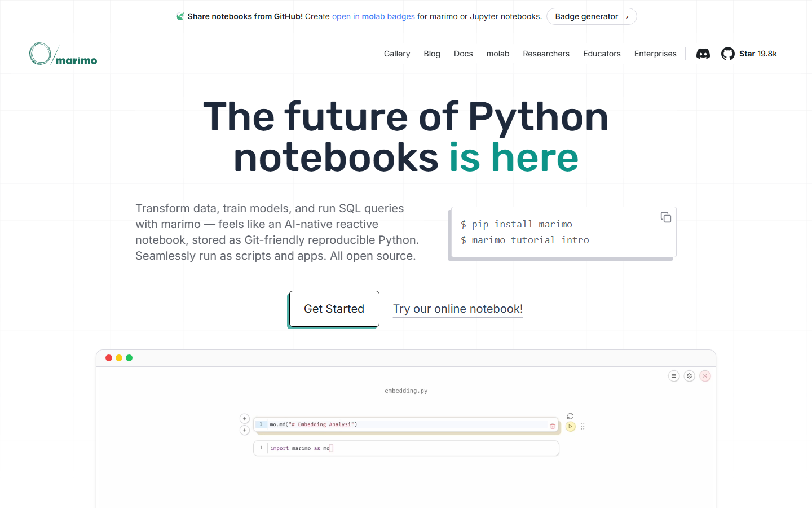Screen dimensions: 812x508
Task: Add a new cell above the mo.md cell
Action: (x=244, y=418)
